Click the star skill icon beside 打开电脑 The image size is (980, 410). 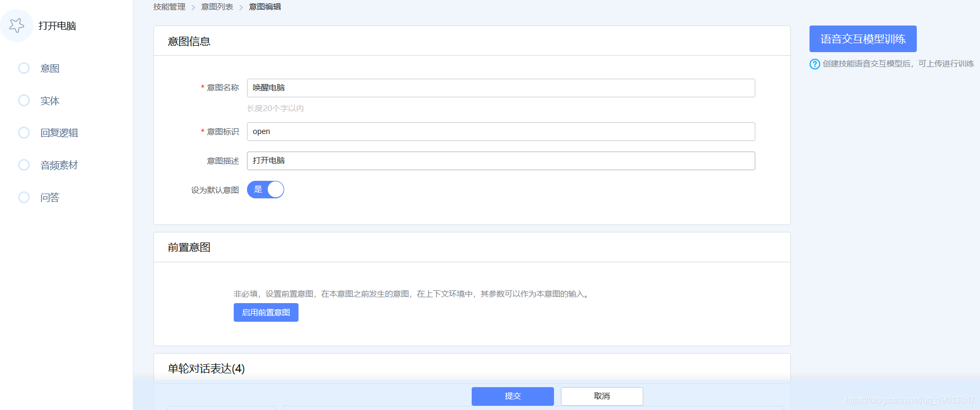point(17,26)
